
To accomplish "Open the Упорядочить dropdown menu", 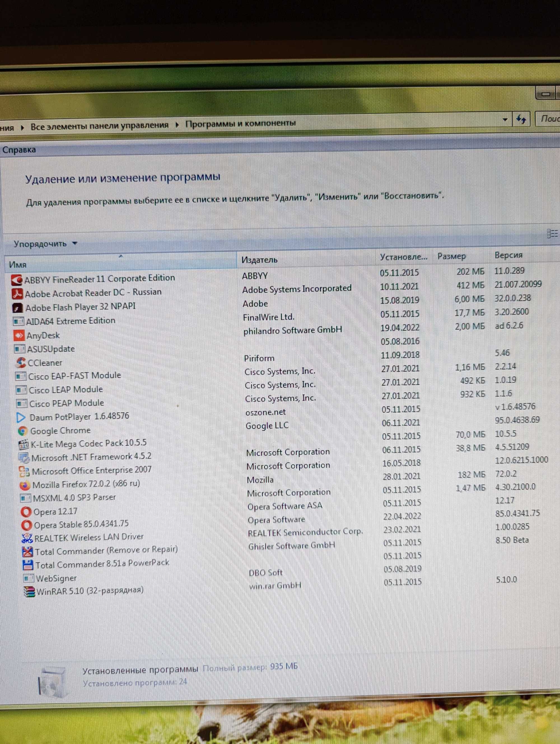I will point(45,243).
